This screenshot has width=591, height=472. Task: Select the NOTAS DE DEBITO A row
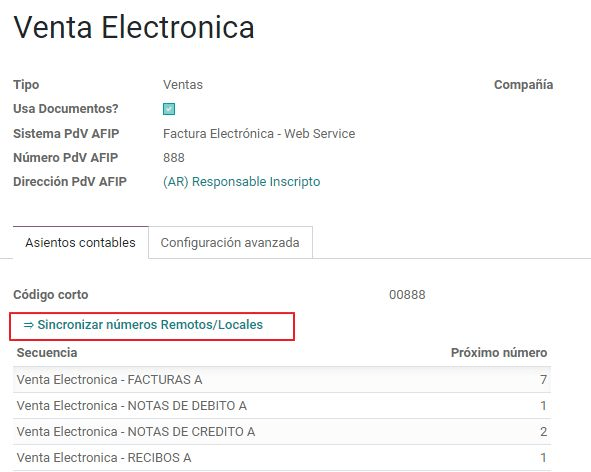tap(282, 406)
